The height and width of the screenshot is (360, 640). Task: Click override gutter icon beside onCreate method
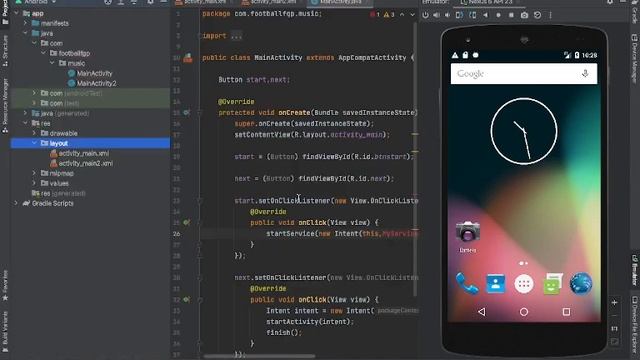186,112
